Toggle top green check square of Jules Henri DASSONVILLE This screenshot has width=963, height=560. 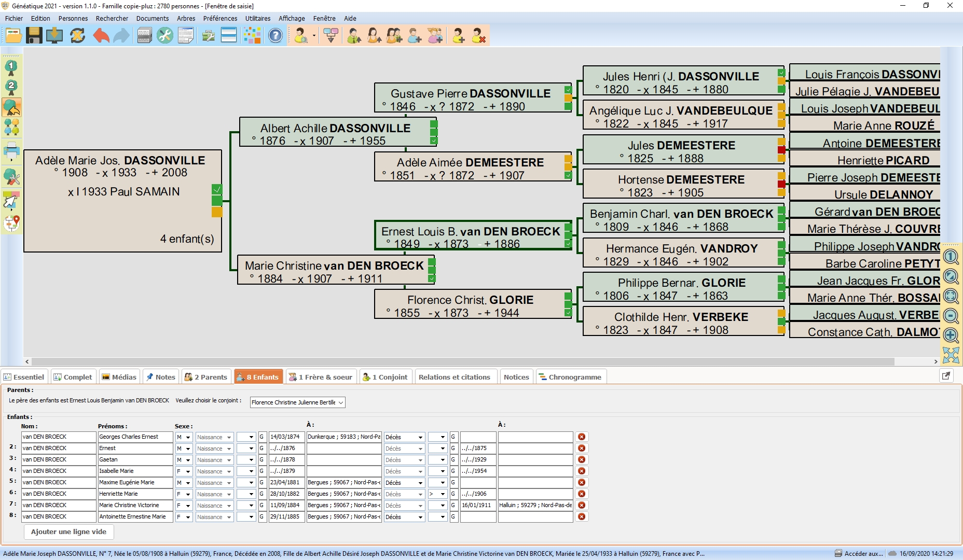click(x=781, y=73)
